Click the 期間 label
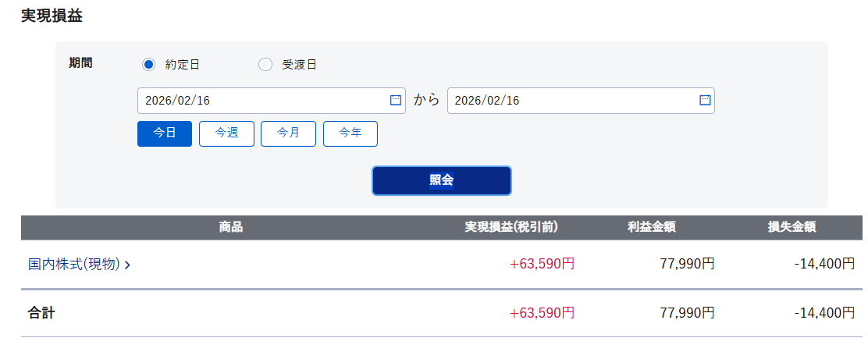The height and width of the screenshot is (345, 868). (x=80, y=64)
